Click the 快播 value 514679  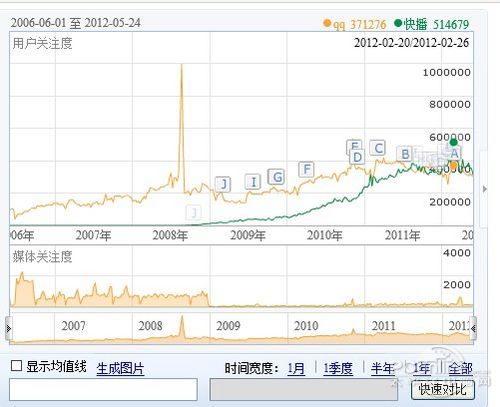(x=451, y=24)
